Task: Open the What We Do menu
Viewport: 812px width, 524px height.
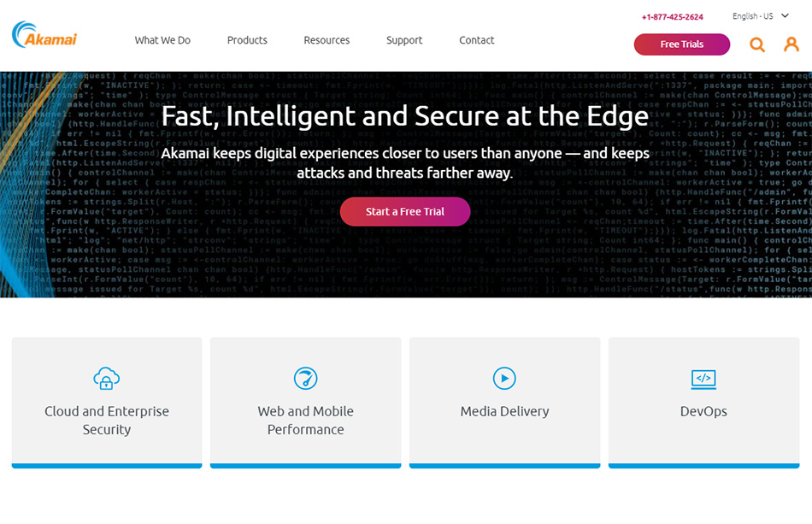Action: click(x=162, y=40)
